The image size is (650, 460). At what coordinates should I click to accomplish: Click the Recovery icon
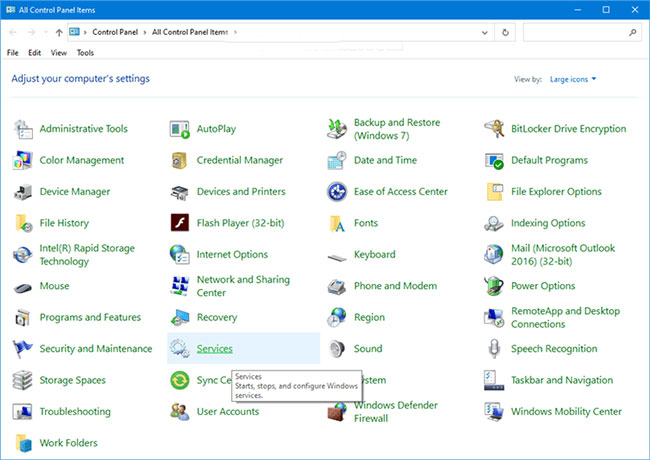coord(180,317)
